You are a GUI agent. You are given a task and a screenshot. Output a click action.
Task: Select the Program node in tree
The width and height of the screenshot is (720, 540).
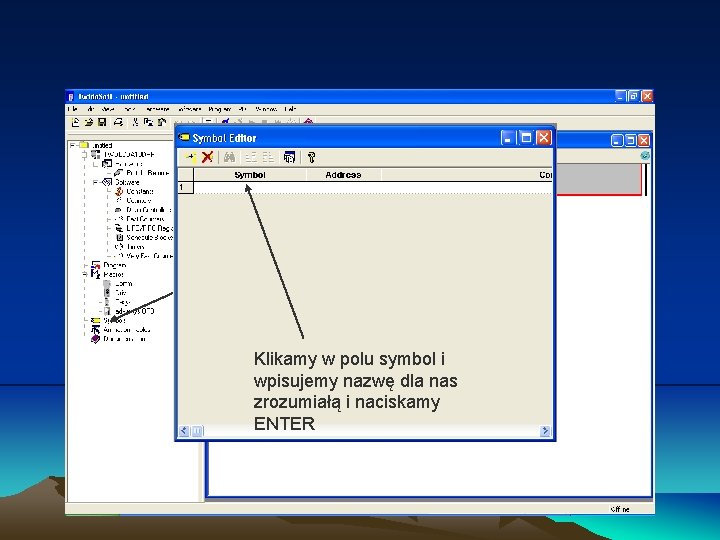point(115,265)
